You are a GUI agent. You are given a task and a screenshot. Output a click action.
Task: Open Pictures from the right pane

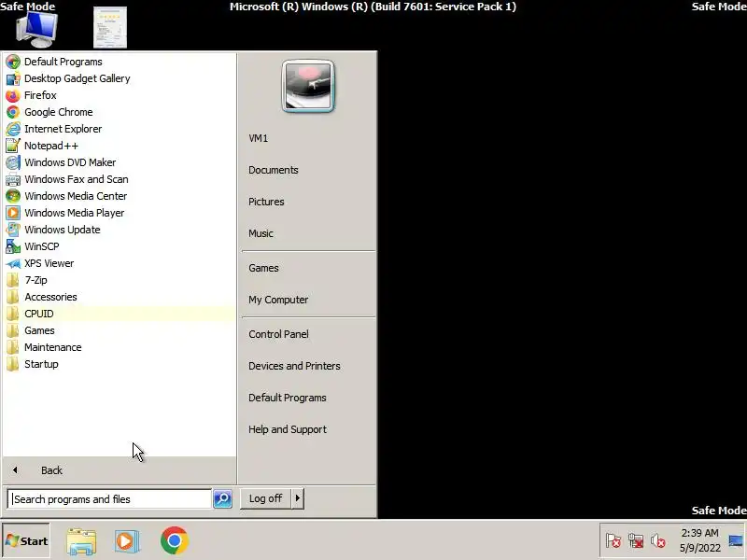[308, 202]
